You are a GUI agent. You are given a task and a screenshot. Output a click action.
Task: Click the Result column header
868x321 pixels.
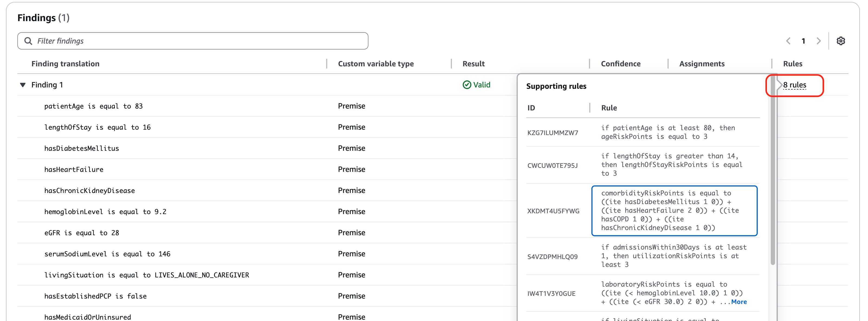tap(473, 64)
